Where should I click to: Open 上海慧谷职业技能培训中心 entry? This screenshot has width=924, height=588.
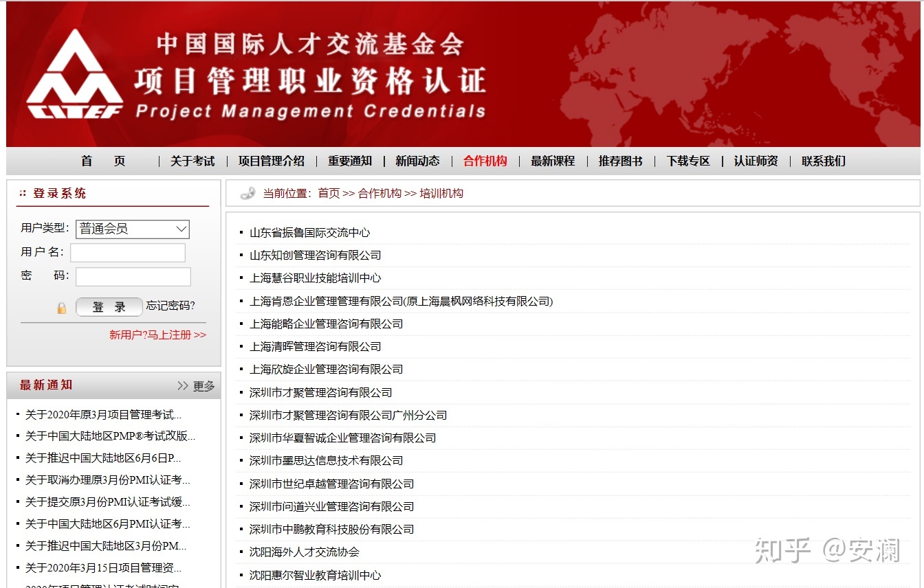click(x=315, y=278)
